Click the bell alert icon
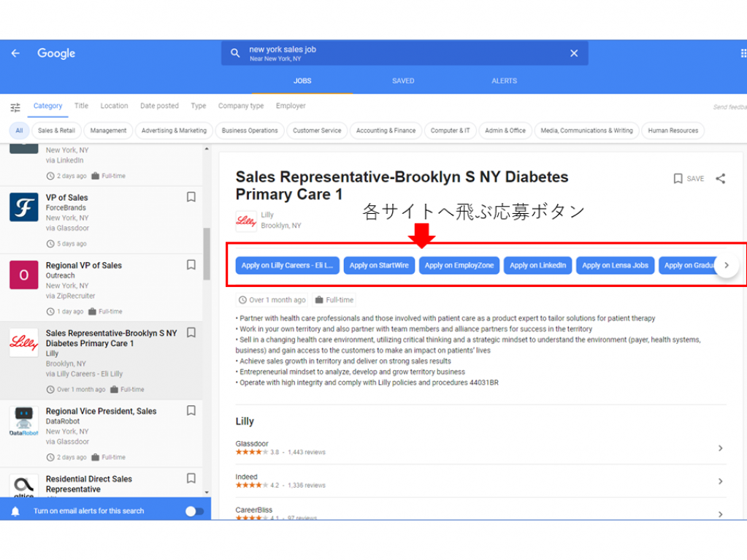This screenshot has height=560, width=747. 15,511
